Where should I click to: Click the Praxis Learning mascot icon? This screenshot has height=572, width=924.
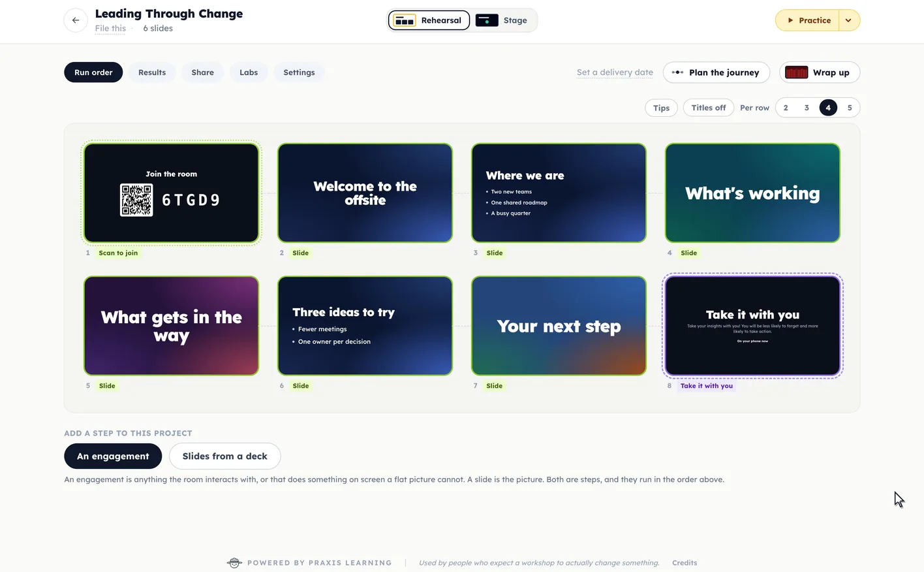click(x=234, y=563)
